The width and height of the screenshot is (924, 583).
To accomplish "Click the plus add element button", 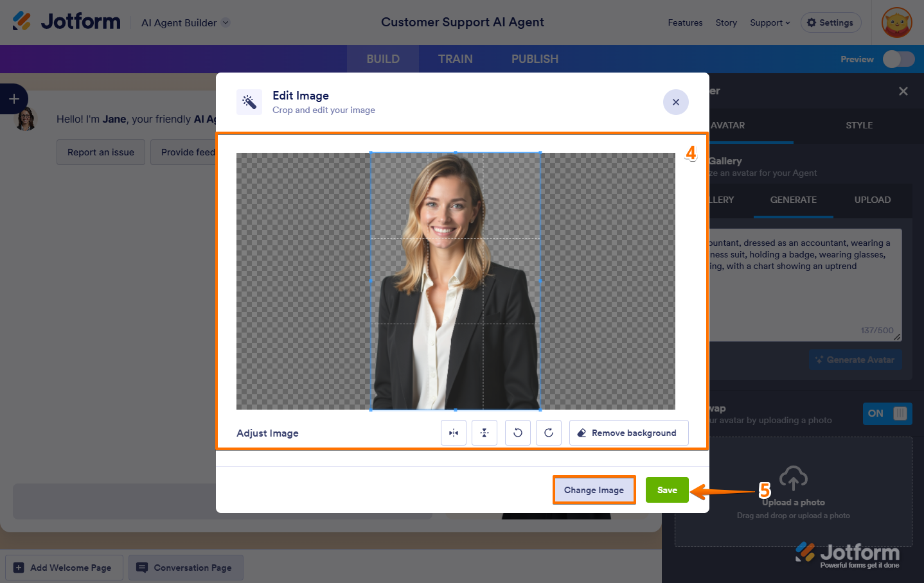I will (14, 99).
